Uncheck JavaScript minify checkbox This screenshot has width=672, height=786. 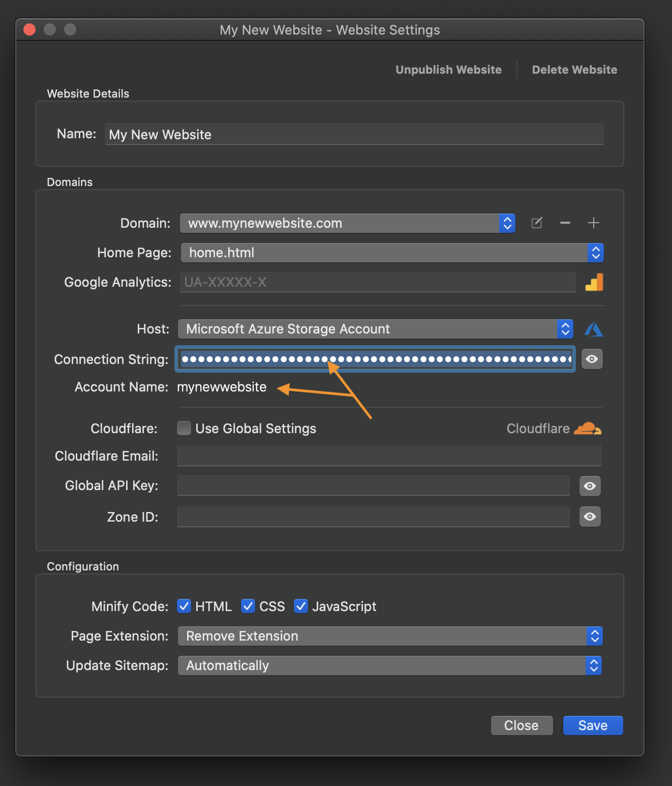[x=301, y=606]
